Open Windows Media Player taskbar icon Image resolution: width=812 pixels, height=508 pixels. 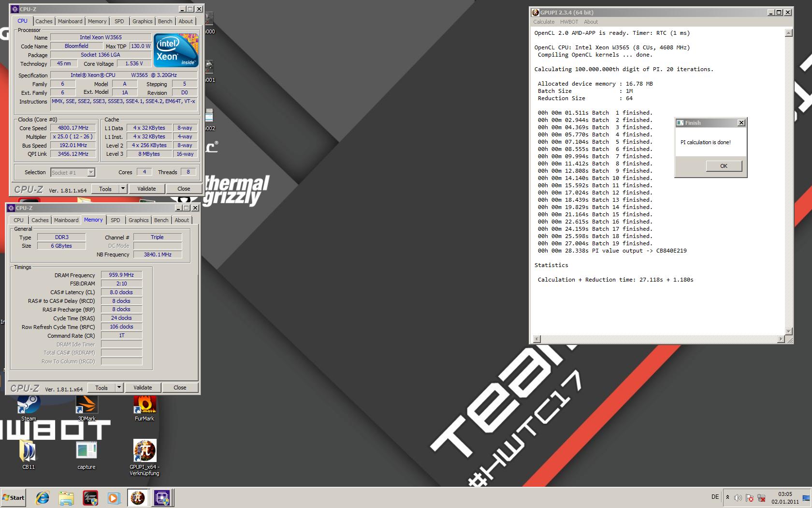(x=114, y=498)
